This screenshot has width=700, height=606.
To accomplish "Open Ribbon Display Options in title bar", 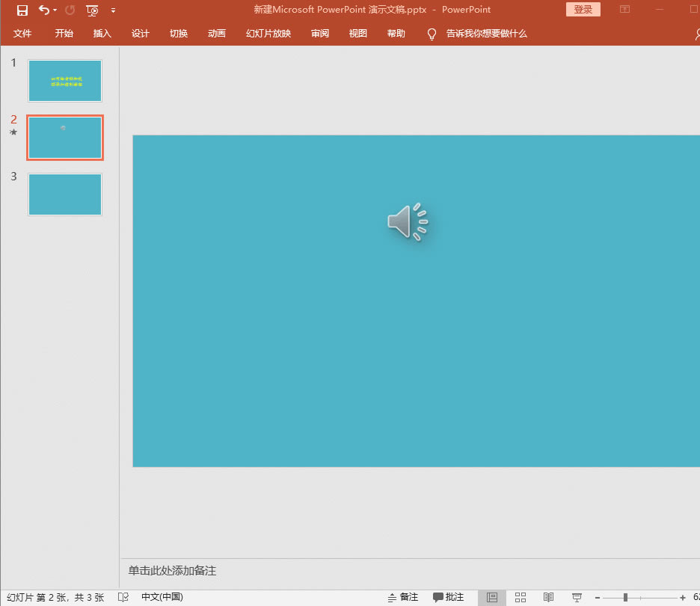I will pos(624,10).
